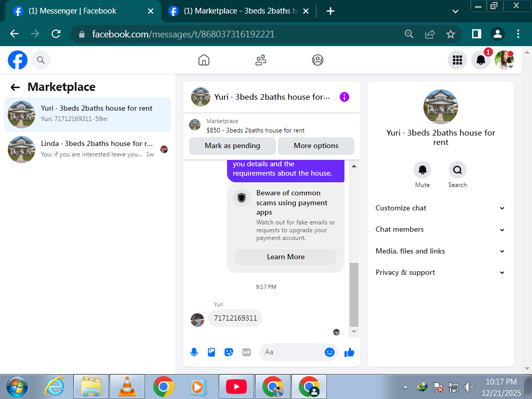This screenshot has width=532, height=399.
Task: Open conversation information purple icon
Action: (344, 97)
